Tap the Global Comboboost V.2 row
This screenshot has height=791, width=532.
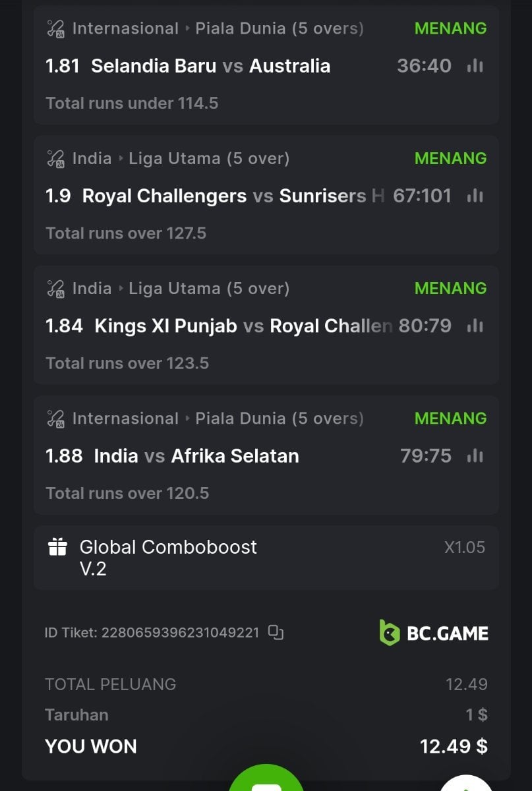[266, 557]
